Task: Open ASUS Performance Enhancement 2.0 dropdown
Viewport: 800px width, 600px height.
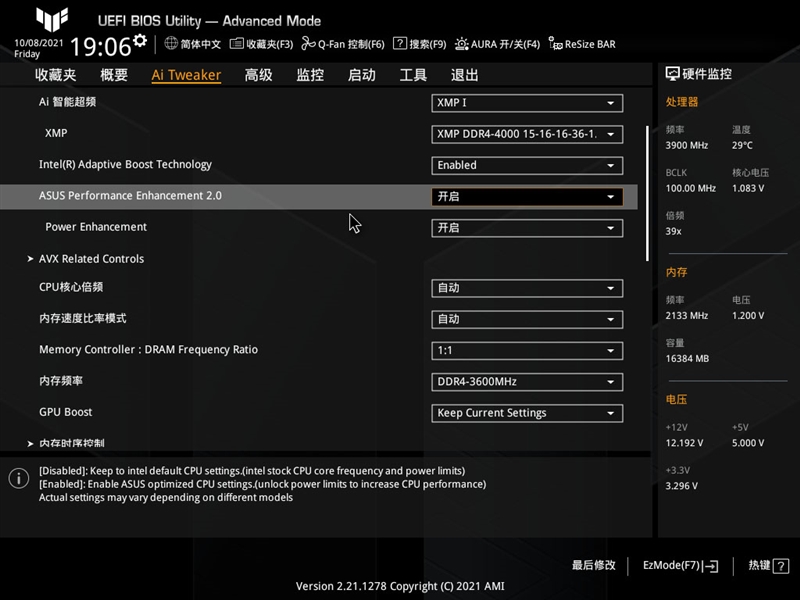Action: point(527,197)
